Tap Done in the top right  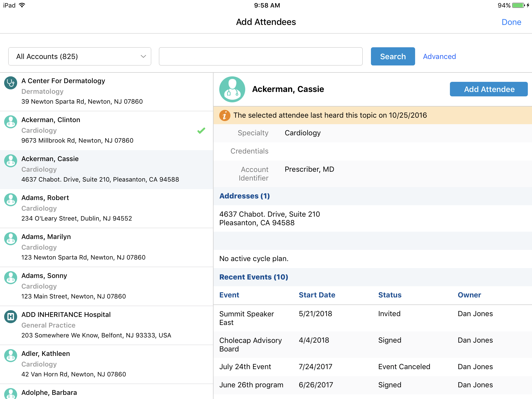(511, 22)
